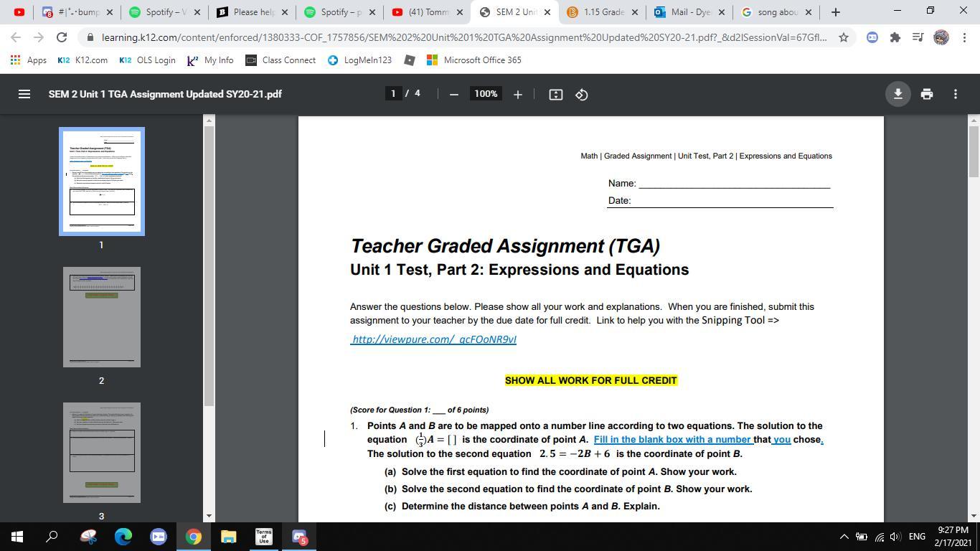The width and height of the screenshot is (980, 551).
Task: Reload the current page
Action: pyautogui.click(x=62, y=37)
